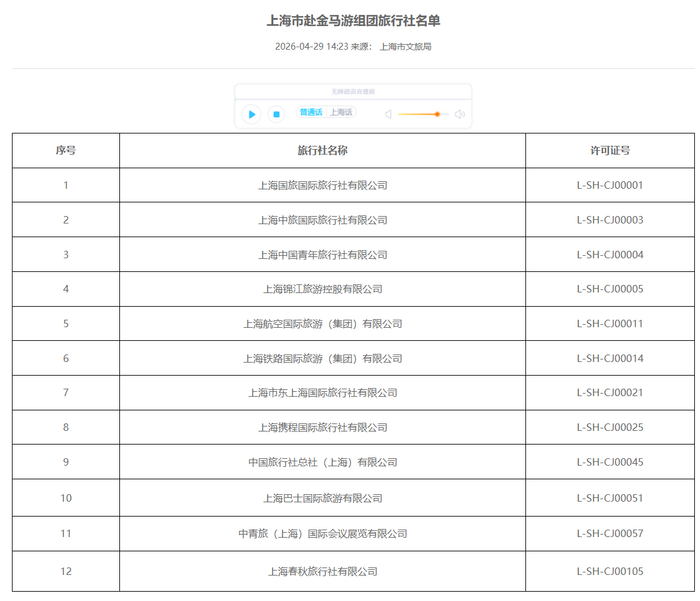This screenshot has height=601, width=700.
Task: Click the low-volume speaker icon
Action: (388, 114)
